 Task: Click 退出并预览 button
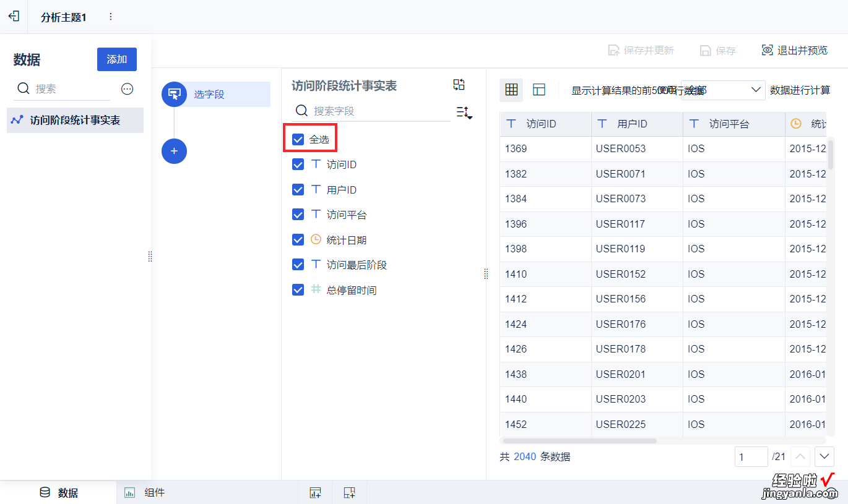pyautogui.click(x=795, y=50)
